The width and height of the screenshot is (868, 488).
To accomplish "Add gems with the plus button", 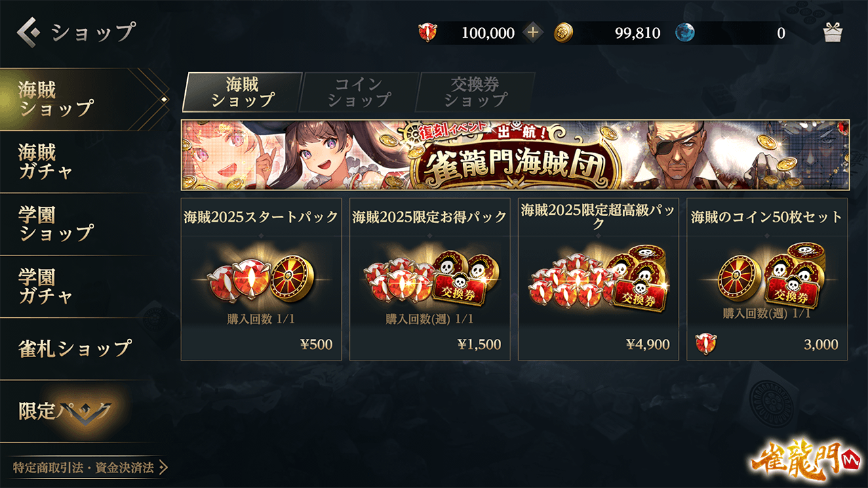I will point(533,33).
